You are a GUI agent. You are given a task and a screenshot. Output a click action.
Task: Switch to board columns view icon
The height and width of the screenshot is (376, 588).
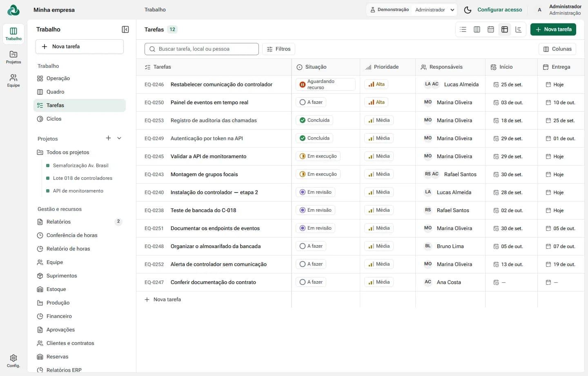tap(477, 29)
